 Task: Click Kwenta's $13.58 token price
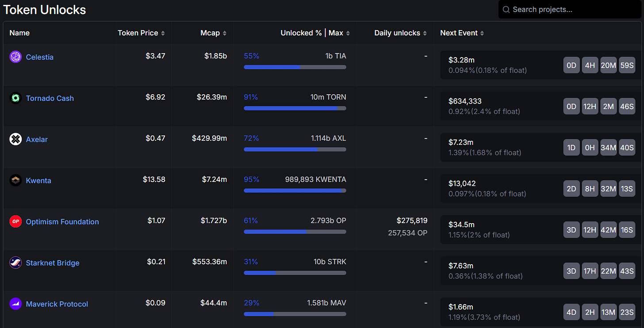[154, 180]
